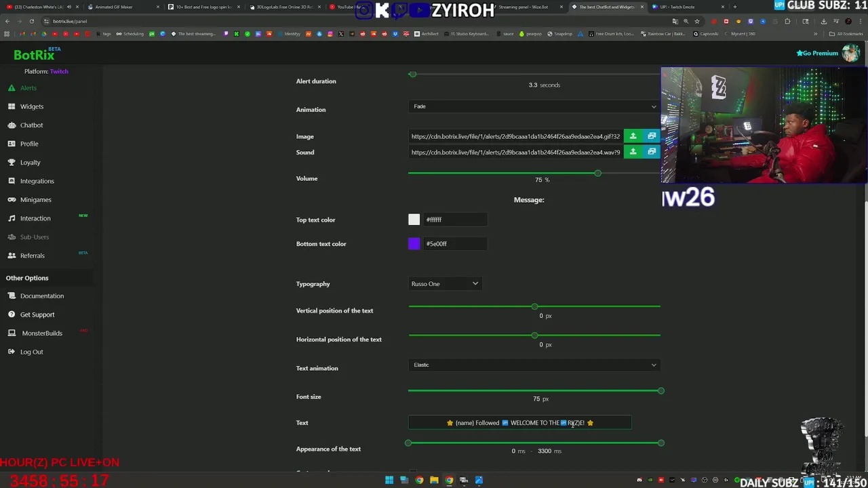The height and width of the screenshot is (488, 868).
Task: Click Alert duration slider handle
Action: coord(412,75)
